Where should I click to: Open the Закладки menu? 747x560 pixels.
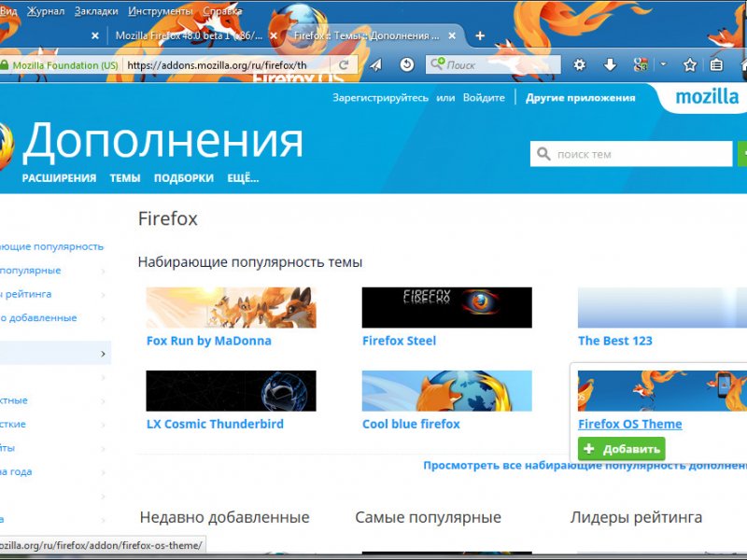pyautogui.click(x=96, y=11)
